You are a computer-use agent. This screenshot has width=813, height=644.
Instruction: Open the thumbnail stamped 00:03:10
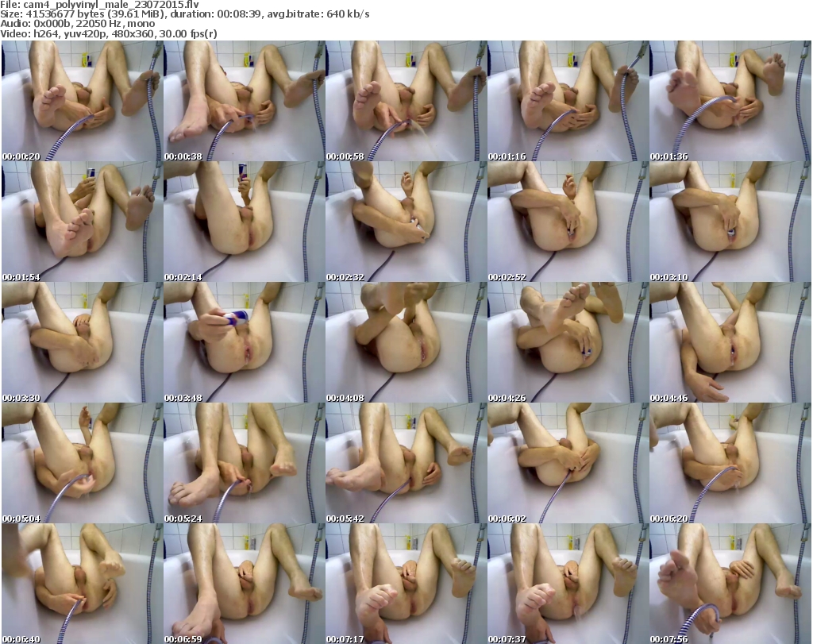click(730, 222)
